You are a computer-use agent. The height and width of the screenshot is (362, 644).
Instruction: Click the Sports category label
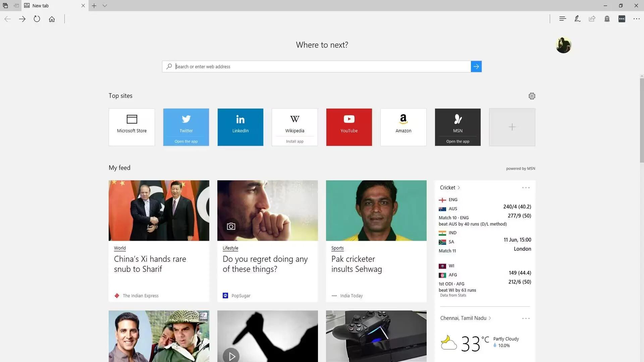coord(337,248)
